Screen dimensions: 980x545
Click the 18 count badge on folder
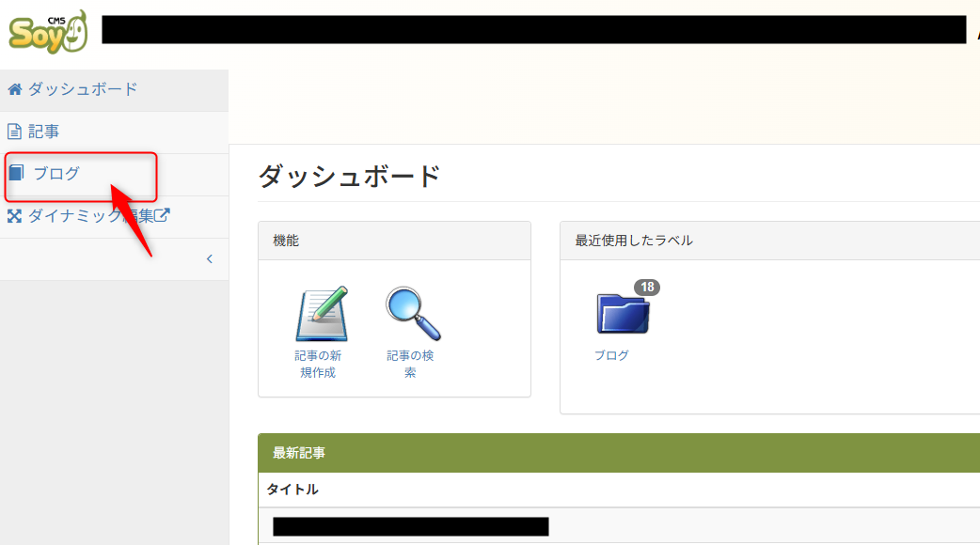click(x=647, y=288)
